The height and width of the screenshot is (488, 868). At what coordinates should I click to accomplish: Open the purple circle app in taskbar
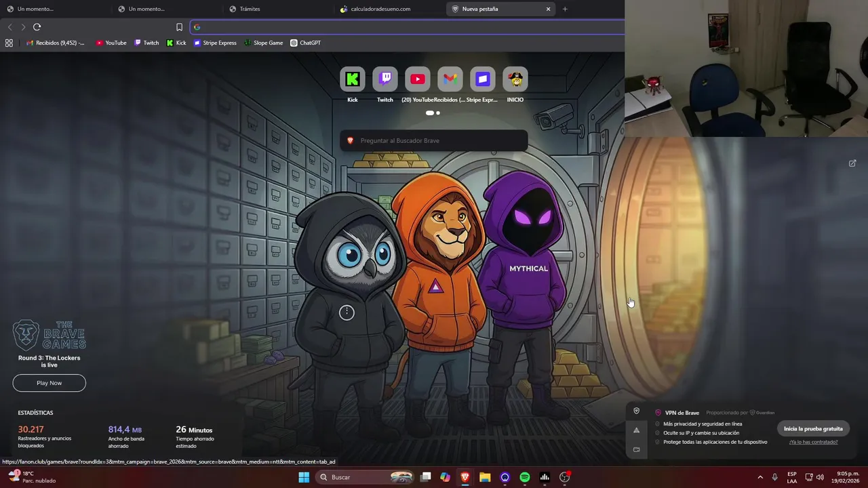[x=505, y=477]
